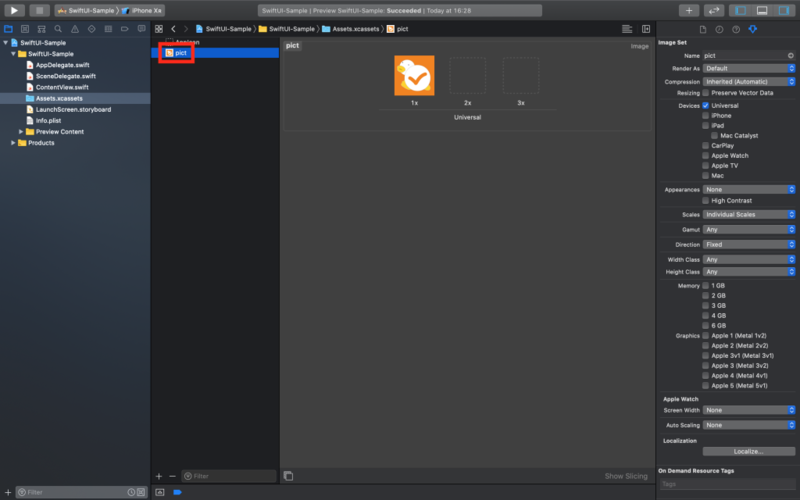Select the empty 2x image slot
Image resolution: width=800 pixels, height=500 pixels.
[x=467, y=76]
